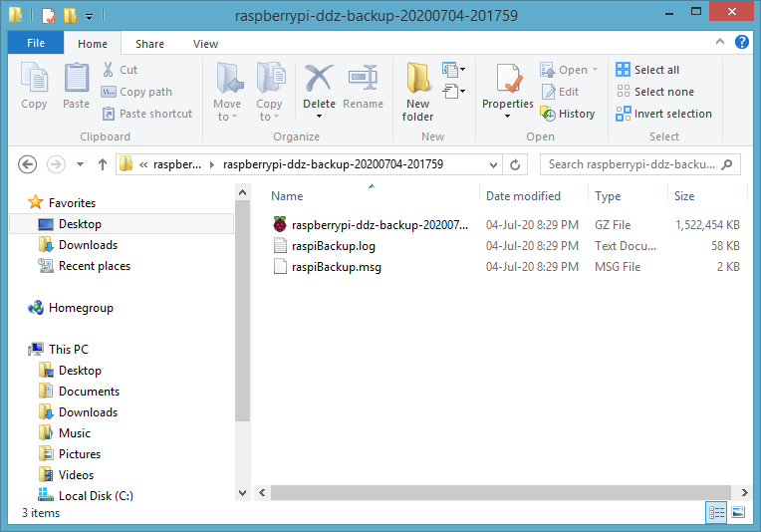Click navigation pane scroll down arrow

tap(243, 493)
